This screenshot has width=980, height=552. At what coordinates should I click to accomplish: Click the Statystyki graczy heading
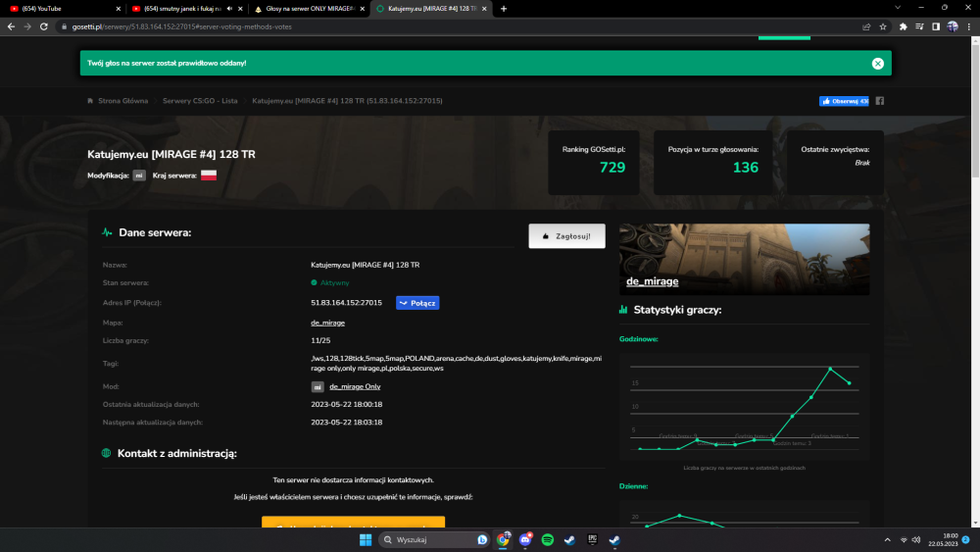(677, 310)
